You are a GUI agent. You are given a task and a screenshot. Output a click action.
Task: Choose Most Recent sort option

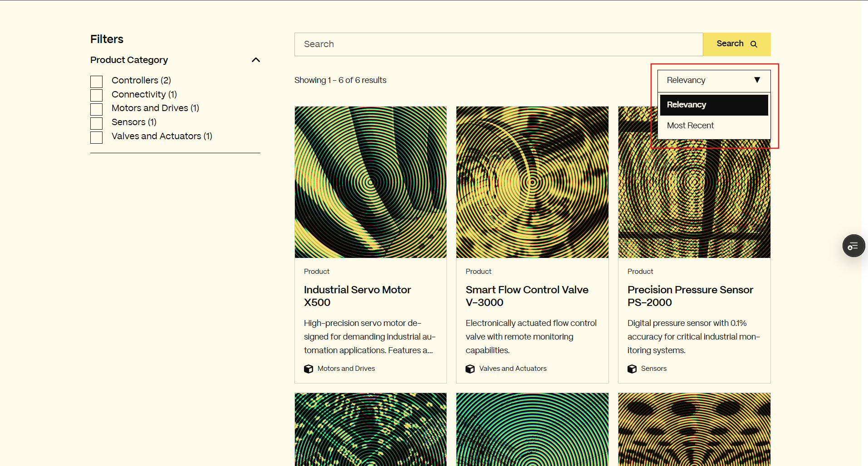coord(690,126)
